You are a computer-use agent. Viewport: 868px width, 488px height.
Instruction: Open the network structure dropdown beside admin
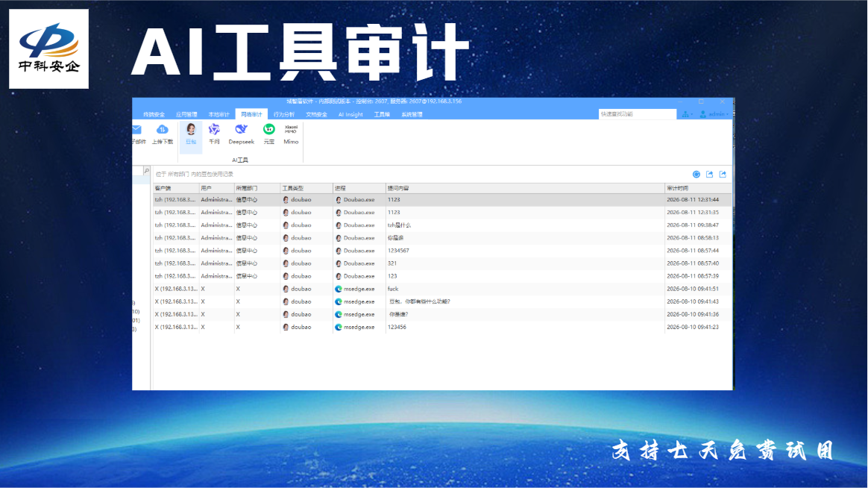pos(687,114)
